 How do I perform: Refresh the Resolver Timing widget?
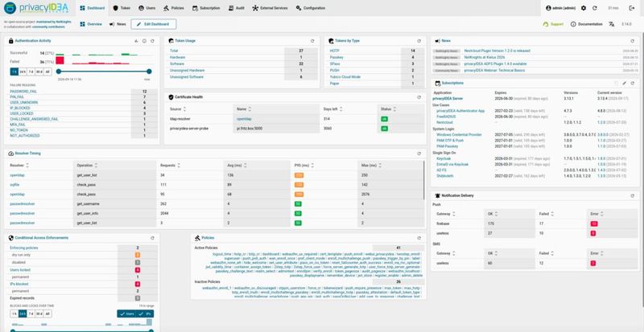tap(419, 154)
